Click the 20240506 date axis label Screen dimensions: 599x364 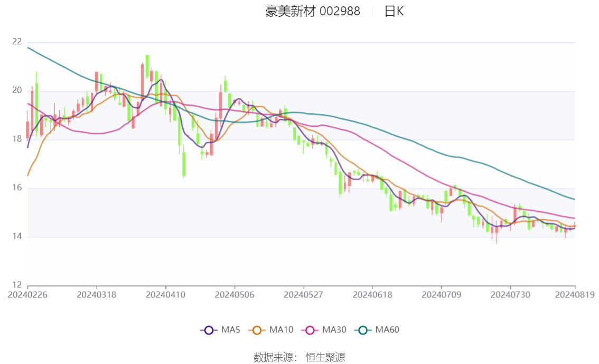coord(235,295)
